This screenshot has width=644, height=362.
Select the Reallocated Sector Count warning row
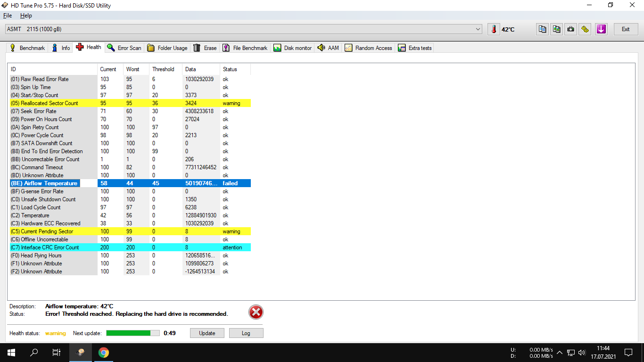coord(130,103)
